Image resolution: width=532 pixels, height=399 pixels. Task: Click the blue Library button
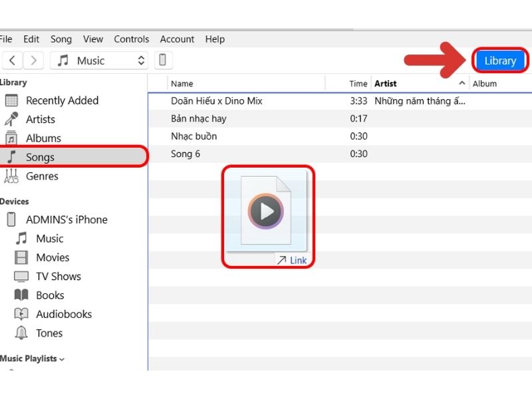coord(500,61)
